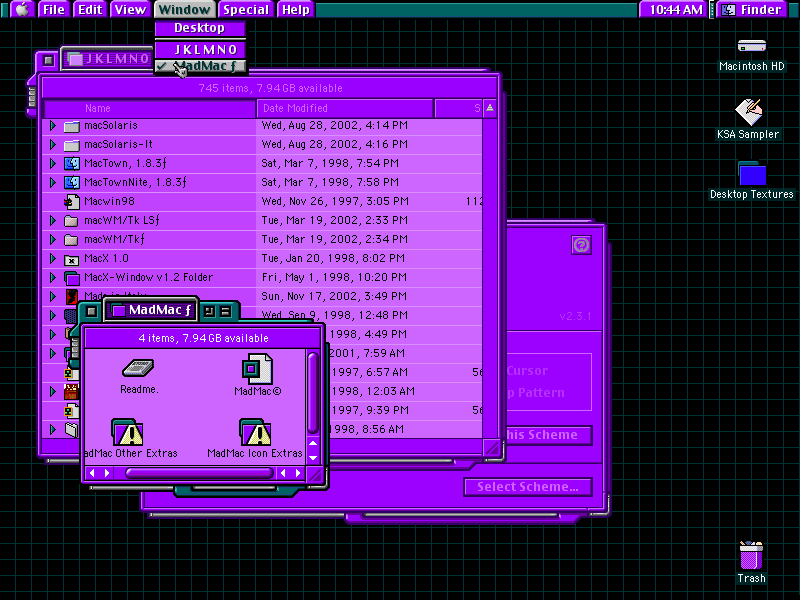Choose Desktop from the Window menu

(199, 28)
